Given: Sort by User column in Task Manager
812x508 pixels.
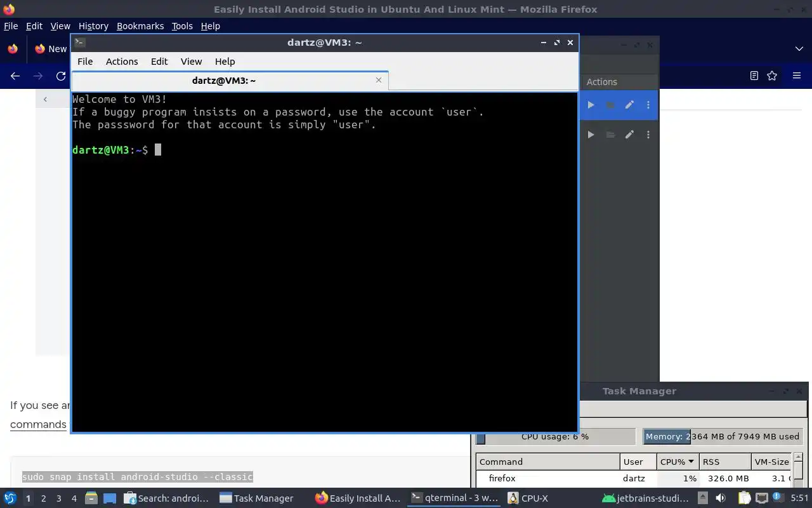Looking at the screenshot, I should (638, 462).
